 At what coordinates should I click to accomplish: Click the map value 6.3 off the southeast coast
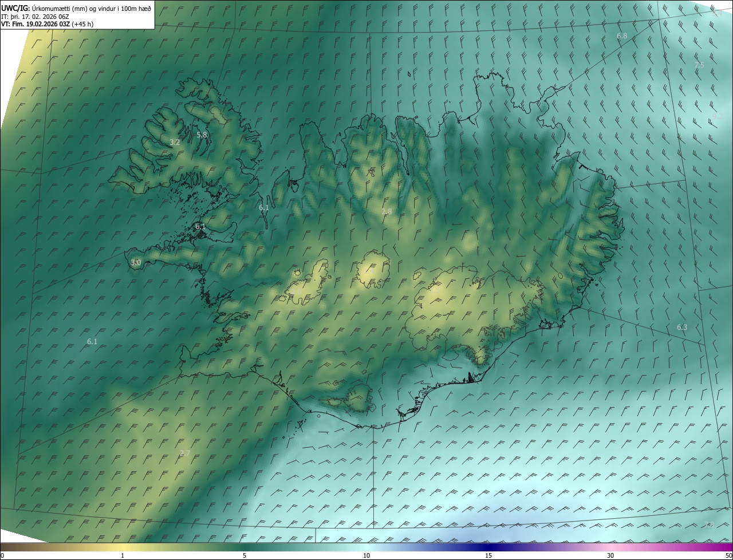click(682, 327)
